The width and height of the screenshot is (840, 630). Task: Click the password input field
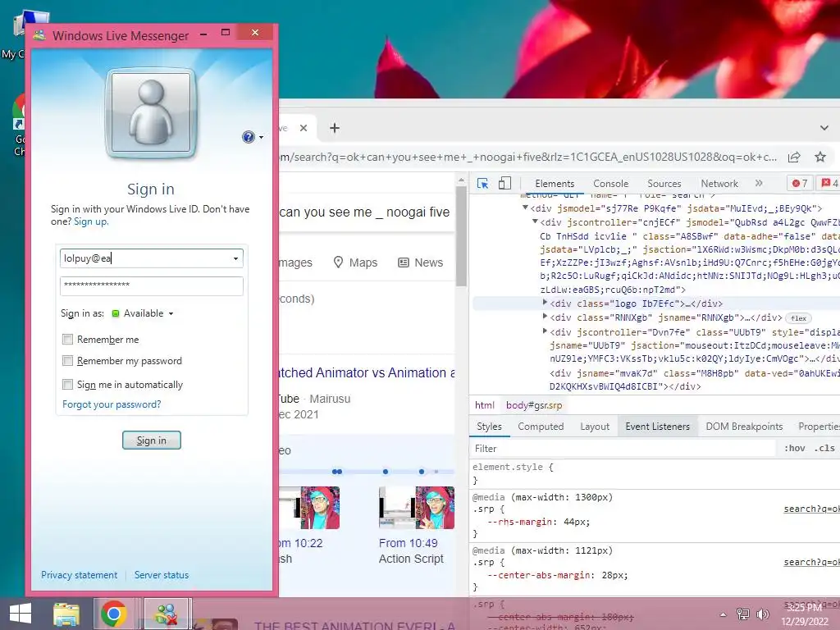pyautogui.click(x=152, y=285)
